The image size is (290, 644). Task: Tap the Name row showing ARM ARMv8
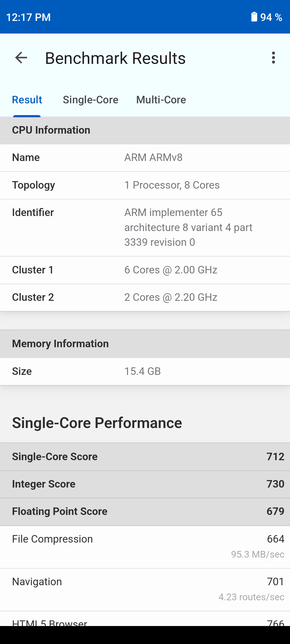click(x=145, y=158)
